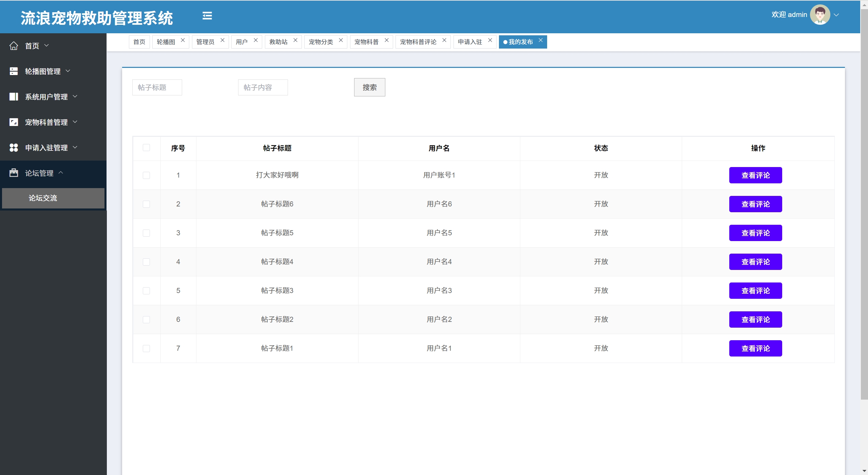
Task: Click the sidebar collapse hamburger icon
Action: (x=207, y=16)
